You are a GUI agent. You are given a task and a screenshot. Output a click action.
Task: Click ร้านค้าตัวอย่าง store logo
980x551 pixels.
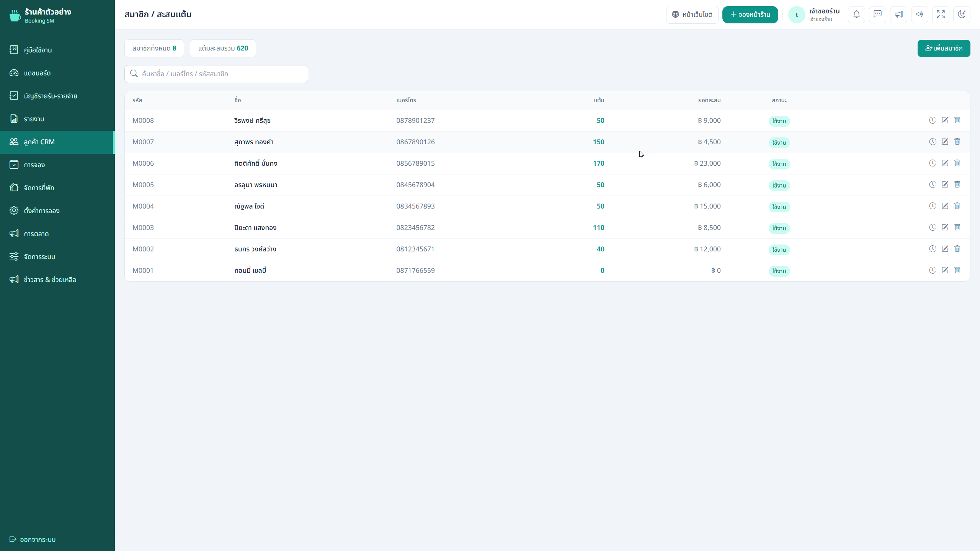pyautogui.click(x=40, y=16)
